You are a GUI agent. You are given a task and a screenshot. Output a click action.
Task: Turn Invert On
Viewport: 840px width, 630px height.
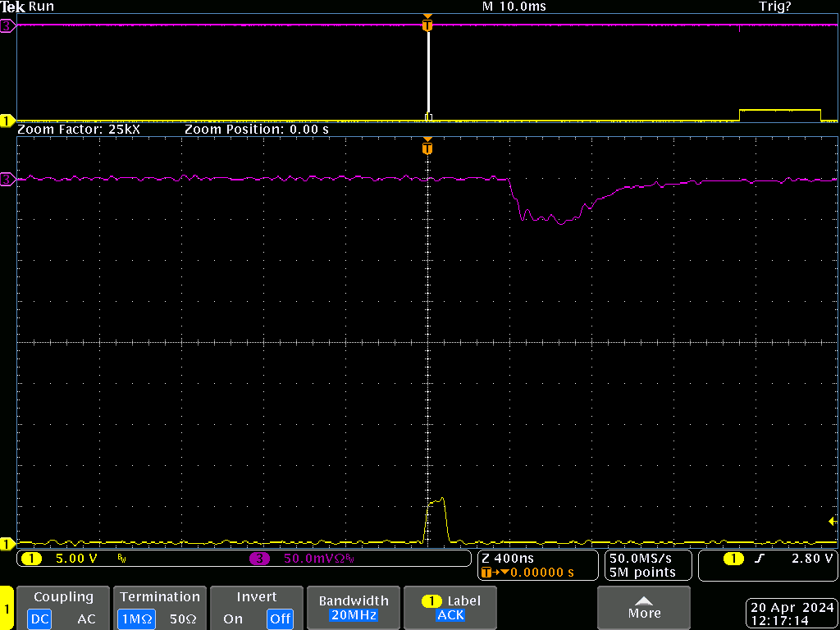coord(232,619)
